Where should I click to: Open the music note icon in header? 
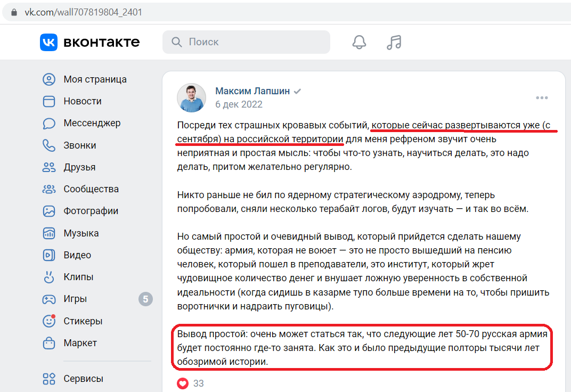click(x=394, y=42)
